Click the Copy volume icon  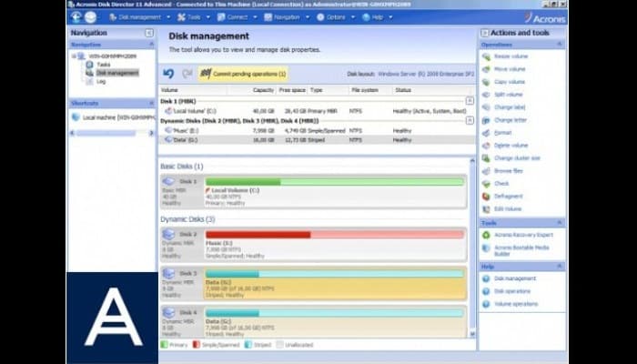tap(486, 82)
